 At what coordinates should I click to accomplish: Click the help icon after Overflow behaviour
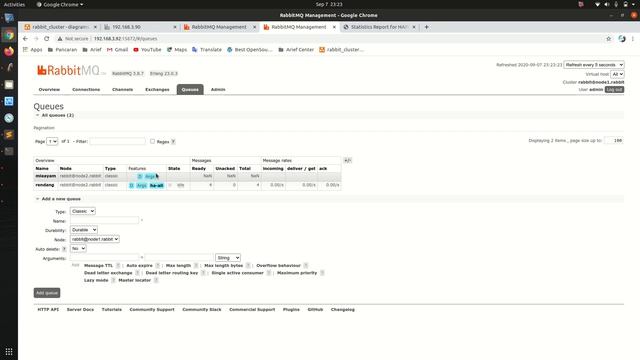(306, 265)
